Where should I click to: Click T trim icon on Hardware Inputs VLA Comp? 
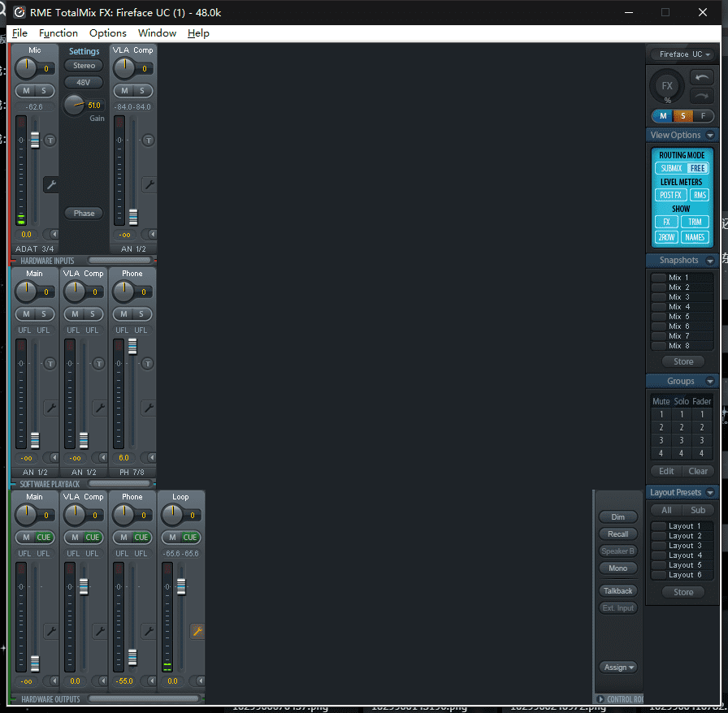148,140
